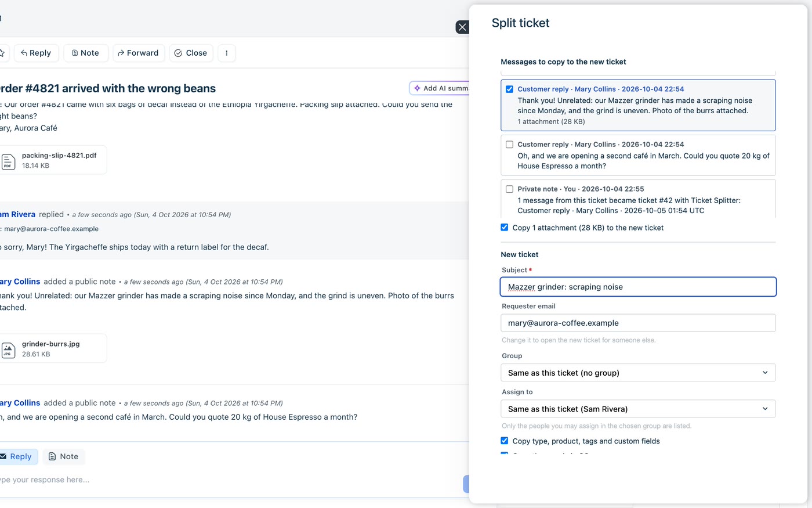The image size is (812, 508).
Task: Uncheck the Mazzer grinder customer reply message
Action: (x=509, y=89)
